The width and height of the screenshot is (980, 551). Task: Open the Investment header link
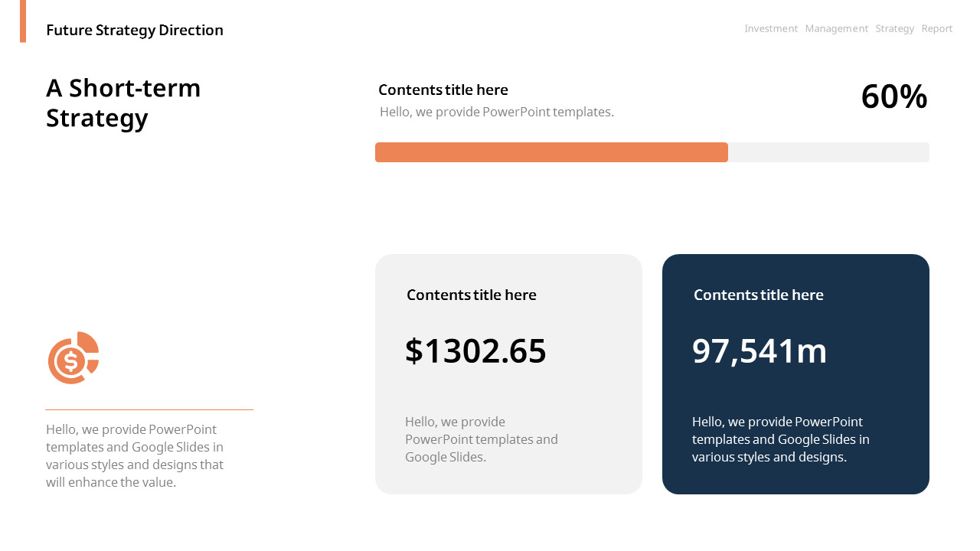point(771,28)
